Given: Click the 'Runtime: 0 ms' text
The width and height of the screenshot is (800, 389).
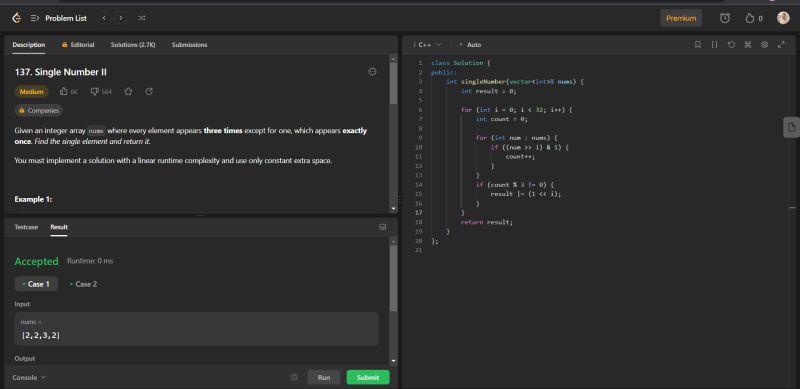Looking at the screenshot, I should click(x=90, y=261).
